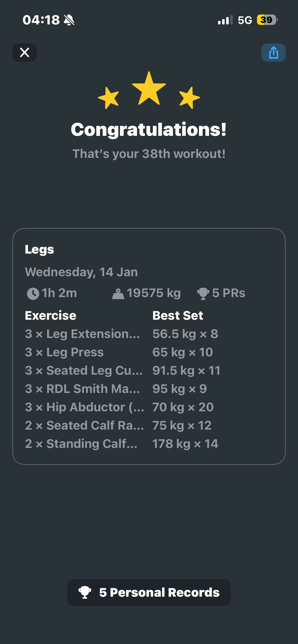Close the congratulations screen with X
The image size is (298, 644).
24,53
